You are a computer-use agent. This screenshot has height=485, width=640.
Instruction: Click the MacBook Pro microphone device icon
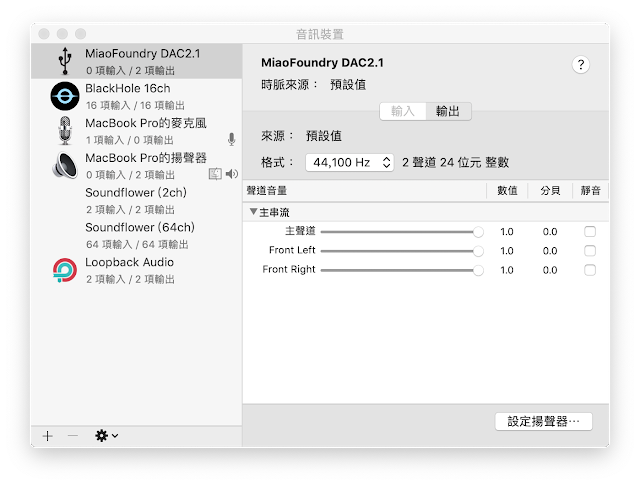pyautogui.click(x=65, y=131)
